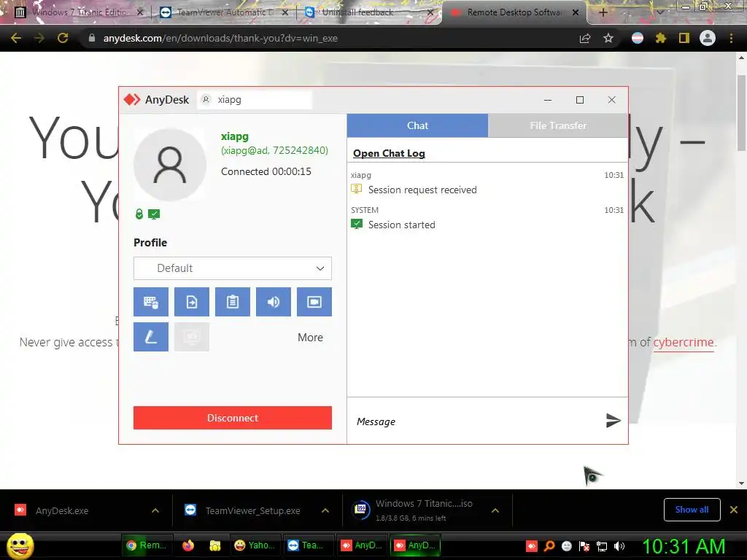Toggle sound output permission
Viewport: 747px width, 560px height.
(274, 302)
